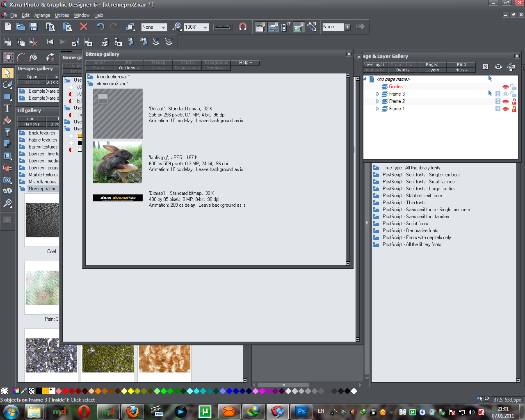Image resolution: width=525 pixels, height=420 pixels.
Task: Pick the black square swatch on color line
Action: click(39, 391)
